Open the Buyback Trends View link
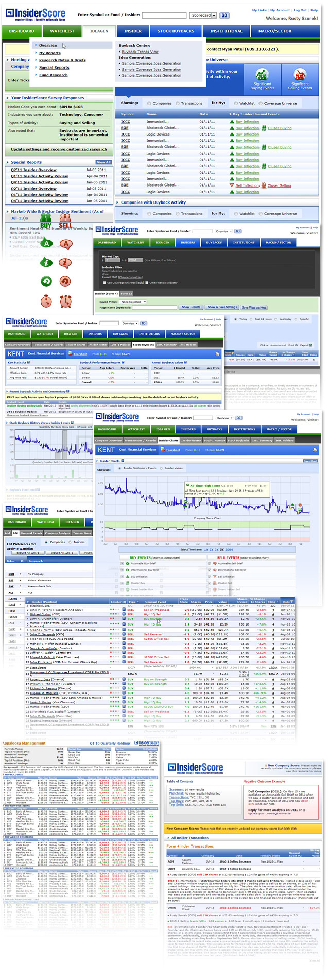Screen dimensions: 328x980 [x=140, y=52]
